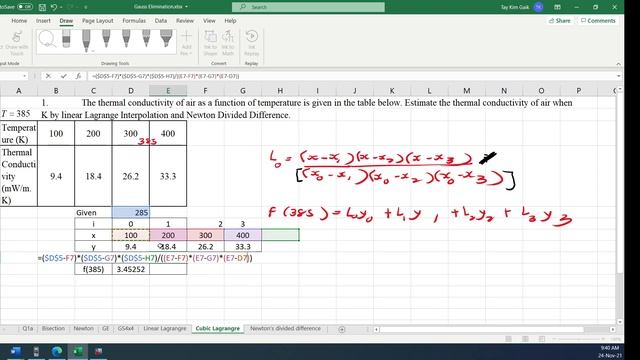This screenshot has width=640, height=360.
Task: Open the Name Box dropdown arrow
Action: (x=24, y=76)
